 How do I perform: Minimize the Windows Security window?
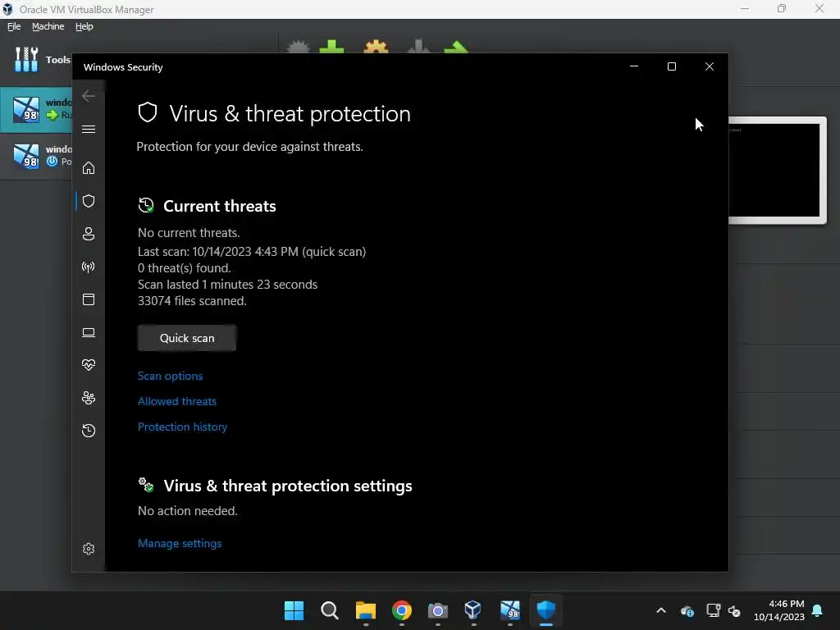pos(634,66)
